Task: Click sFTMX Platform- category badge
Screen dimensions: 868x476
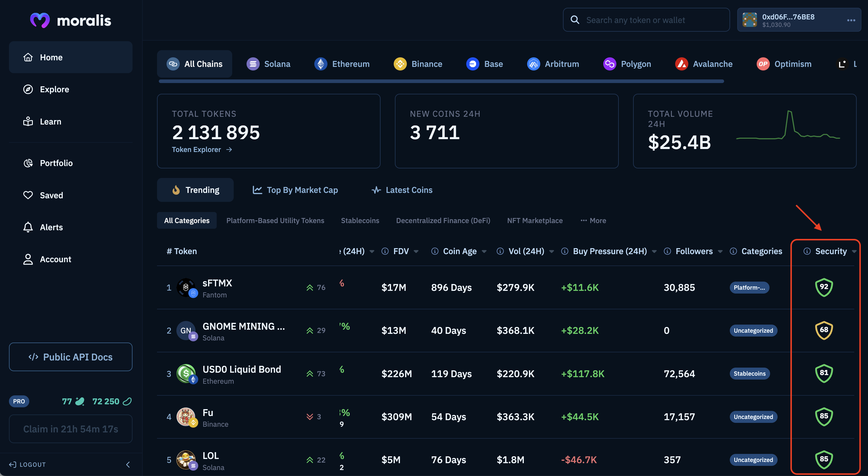Action: click(750, 288)
